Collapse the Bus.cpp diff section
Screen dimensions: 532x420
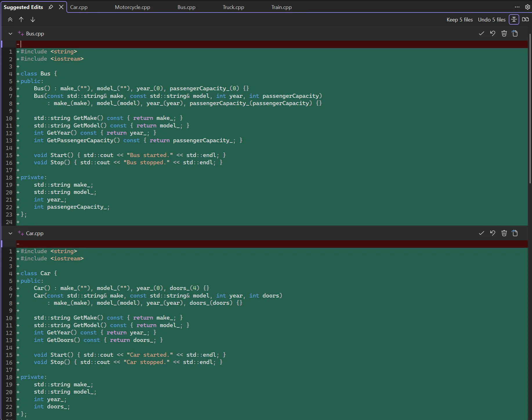[x=10, y=34]
